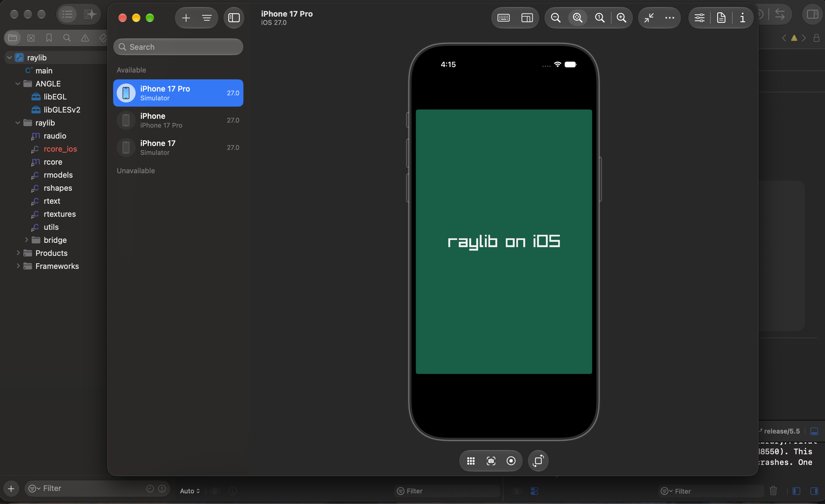Open the device info button
Viewport: 825px width, 504px height.
742,18
